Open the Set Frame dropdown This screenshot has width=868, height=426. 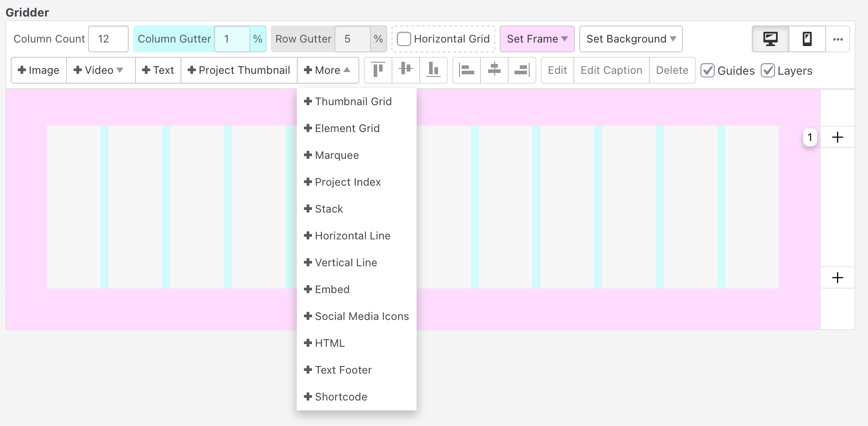[537, 39]
